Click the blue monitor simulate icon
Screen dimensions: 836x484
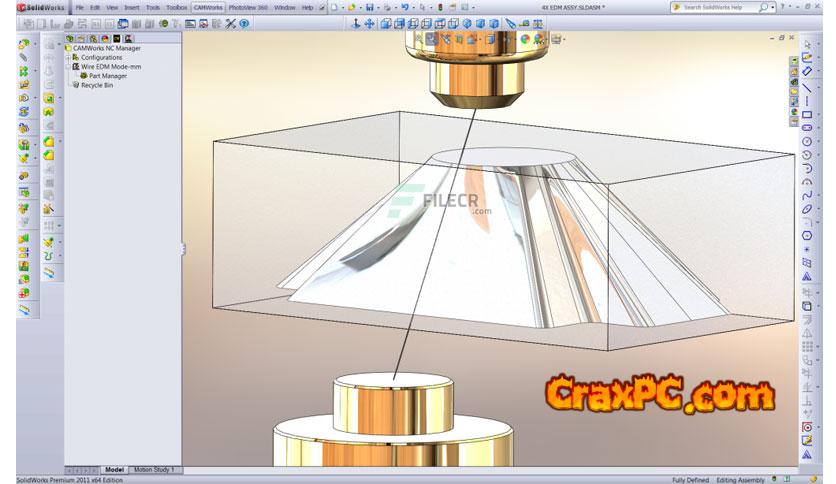coord(123,23)
